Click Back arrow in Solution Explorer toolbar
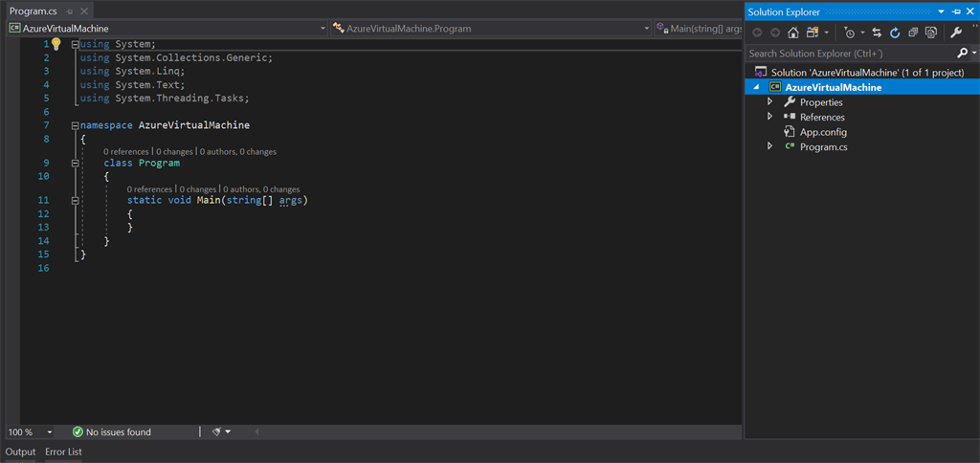 (x=756, y=33)
